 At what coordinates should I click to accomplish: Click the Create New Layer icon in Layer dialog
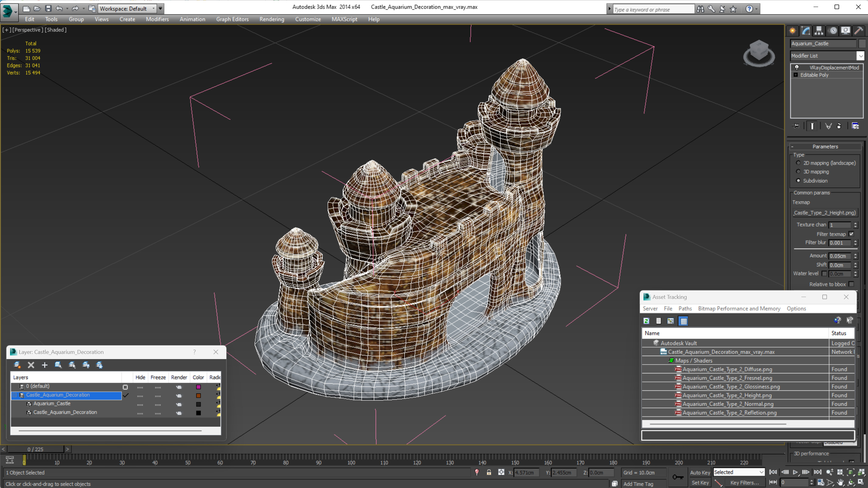point(17,365)
